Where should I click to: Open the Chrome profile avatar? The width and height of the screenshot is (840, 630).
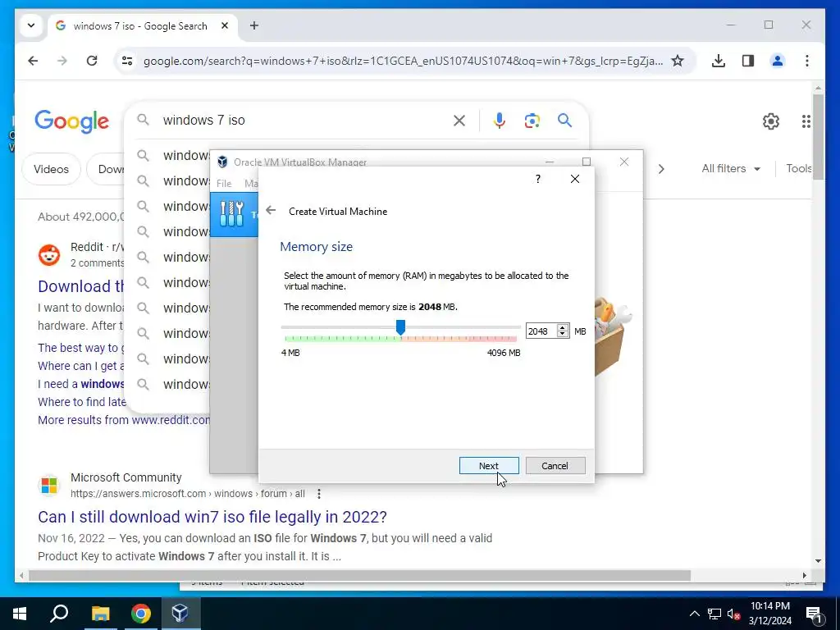click(x=778, y=61)
